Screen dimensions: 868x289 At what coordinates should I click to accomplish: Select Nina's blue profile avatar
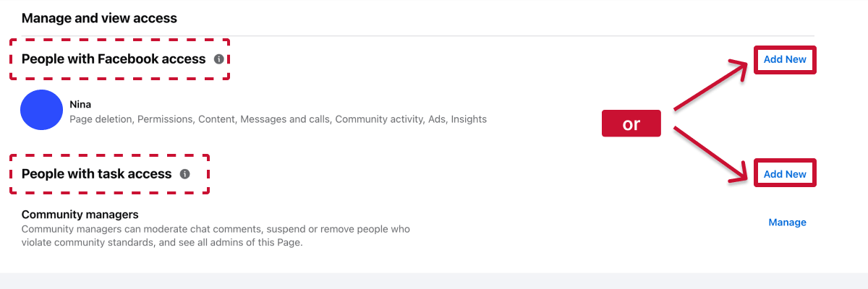point(41,110)
